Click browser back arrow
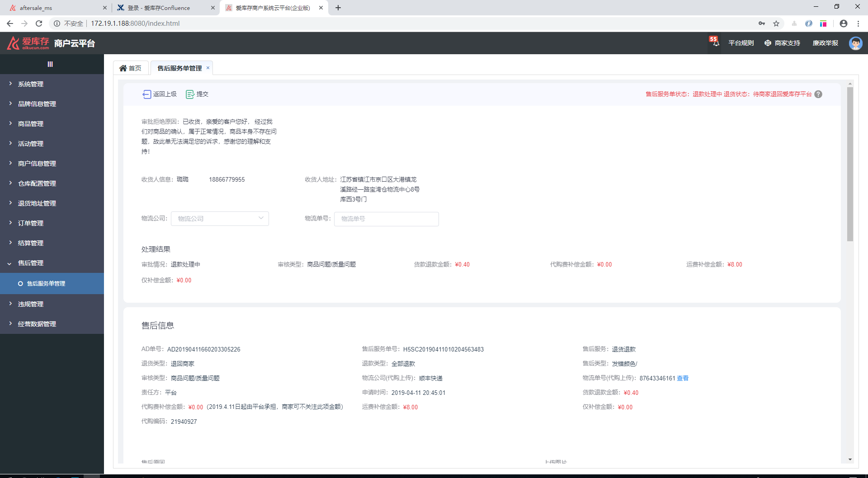This screenshot has width=868, height=478. 9,23
